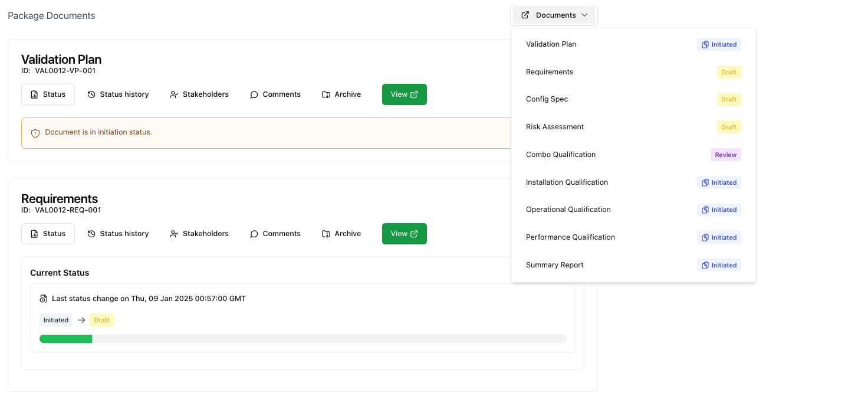Screen dimensions: 868x402
Task: Open Stakeholders tab under Requirements
Action: 199,234
